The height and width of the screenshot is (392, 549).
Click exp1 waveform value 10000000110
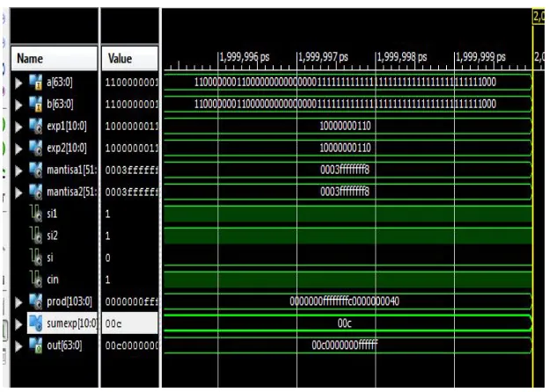tap(345, 126)
